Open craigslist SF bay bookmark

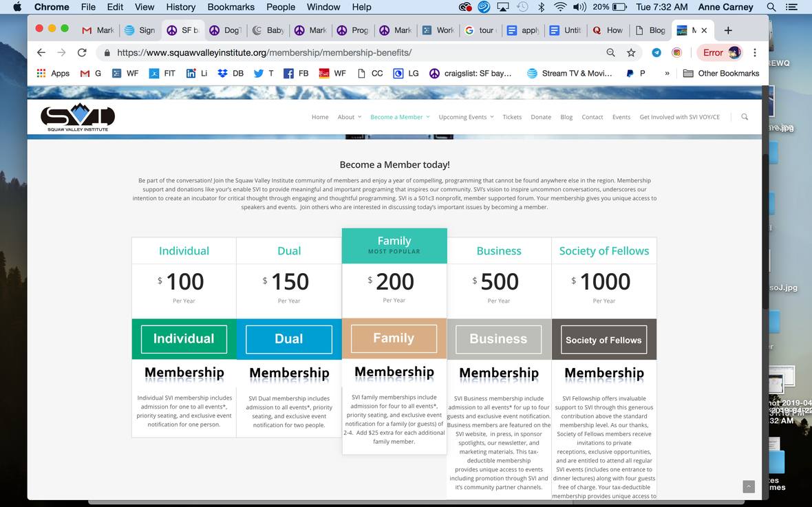pyautogui.click(x=470, y=73)
